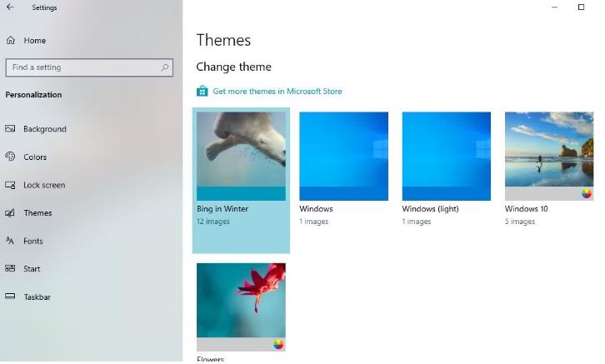The image size is (605, 364).
Task: Minimize the Settings window
Action: pos(554,7)
